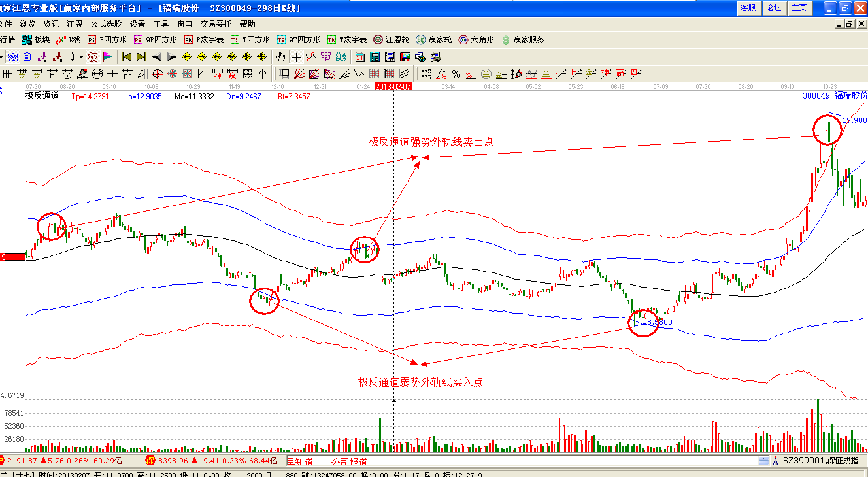Open the 公司报道 link in status bar
Viewport: 868px width, 477px height.
click(349, 461)
